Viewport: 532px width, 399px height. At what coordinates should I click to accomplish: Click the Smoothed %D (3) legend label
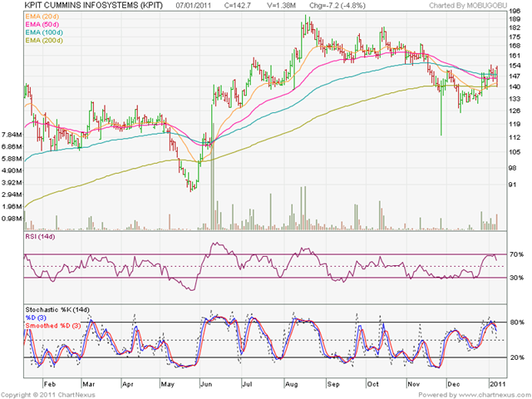tap(53, 326)
